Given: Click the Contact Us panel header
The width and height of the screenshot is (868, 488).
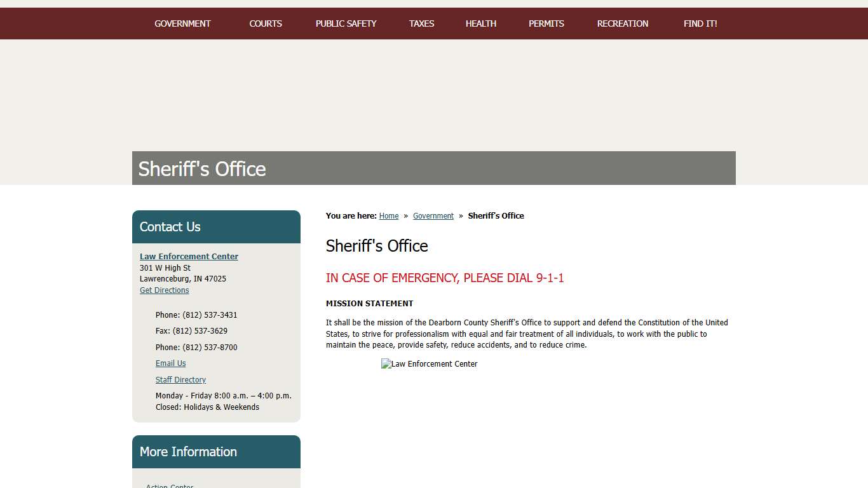Looking at the screenshot, I should coord(170,227).
